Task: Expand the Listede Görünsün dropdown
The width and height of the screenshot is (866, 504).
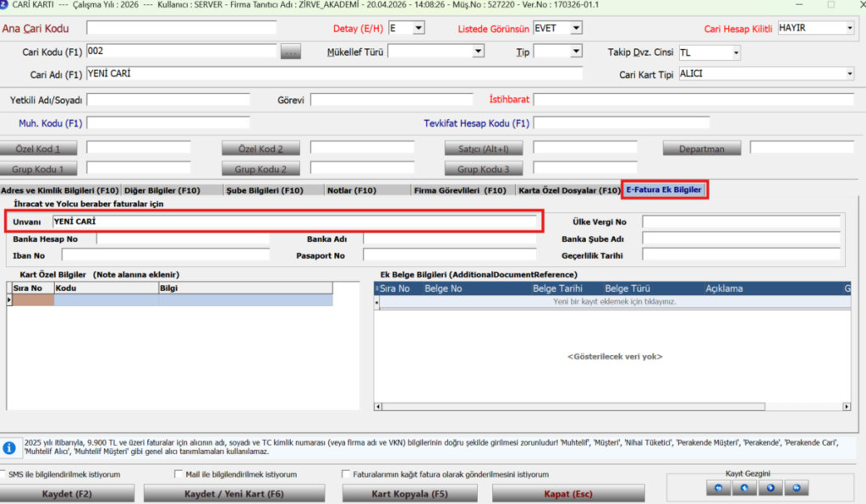Action: tap(576, 28)
